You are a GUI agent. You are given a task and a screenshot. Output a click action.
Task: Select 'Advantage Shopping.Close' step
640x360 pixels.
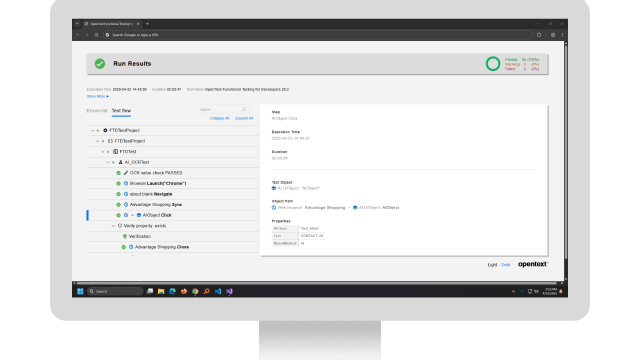(173, 247)
